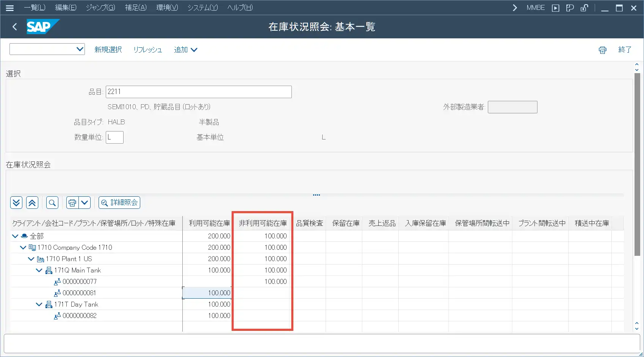Screen dimensions: 644x357
Task: Expand all tree nodes with double-down-chevron icon
Action: [x=16, y=202]
